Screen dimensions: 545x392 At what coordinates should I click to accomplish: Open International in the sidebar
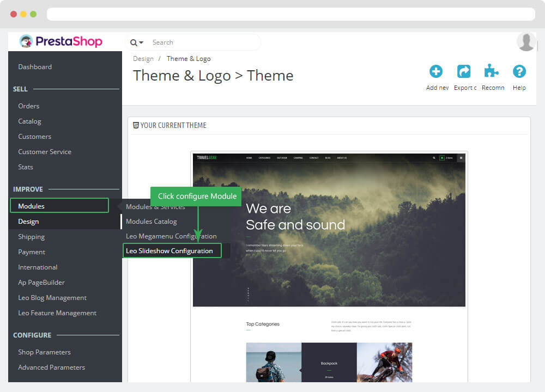[38, 267]
